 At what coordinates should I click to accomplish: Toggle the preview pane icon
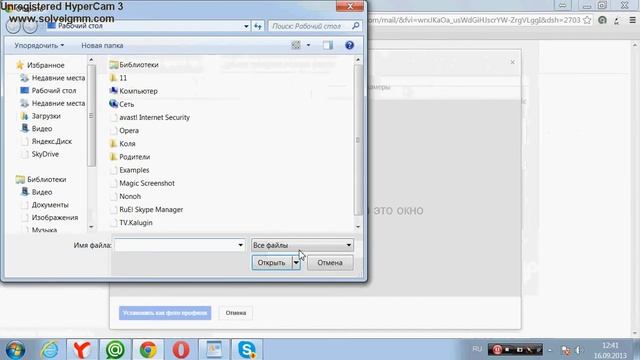click(328, 45)
